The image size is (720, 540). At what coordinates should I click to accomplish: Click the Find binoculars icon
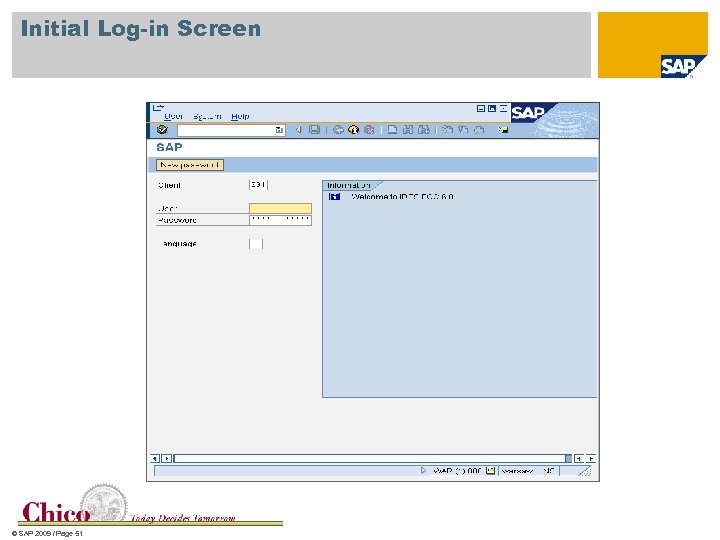[408, 130]
